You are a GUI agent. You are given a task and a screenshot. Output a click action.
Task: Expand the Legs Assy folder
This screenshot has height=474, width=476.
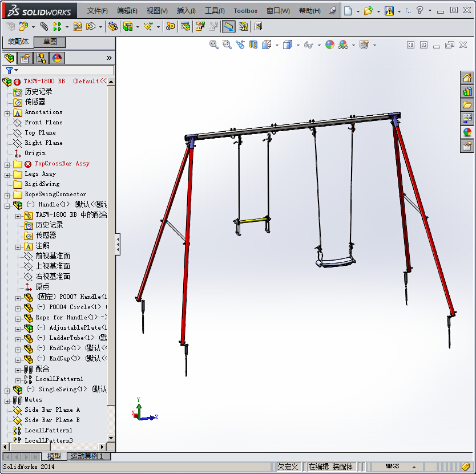point(7,176)
